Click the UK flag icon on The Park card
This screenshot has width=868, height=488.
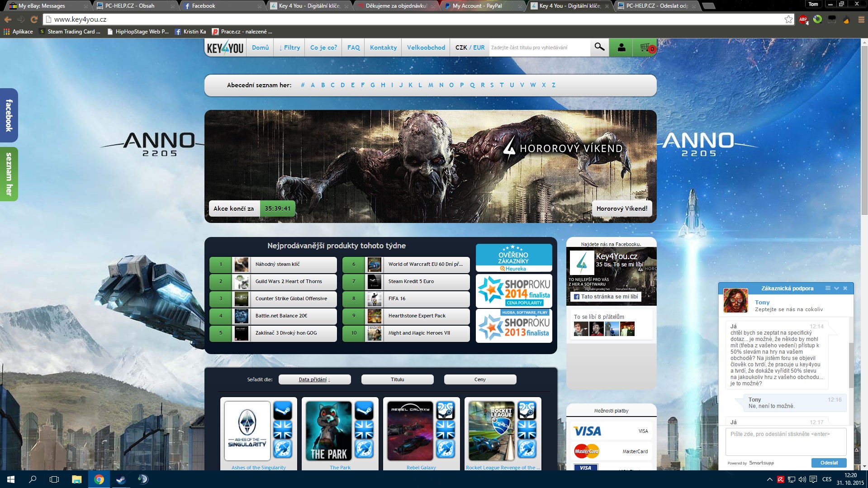pos(364,430)
